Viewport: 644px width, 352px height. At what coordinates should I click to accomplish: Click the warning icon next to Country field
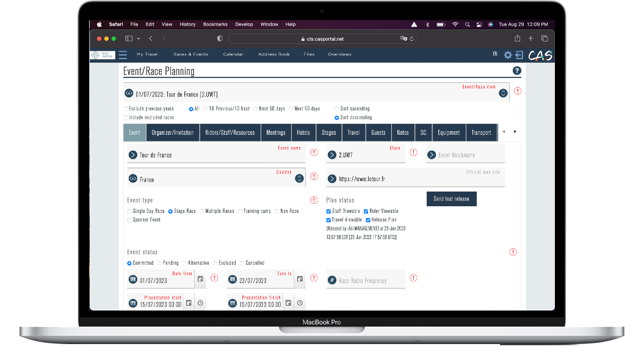coord(314,176)
